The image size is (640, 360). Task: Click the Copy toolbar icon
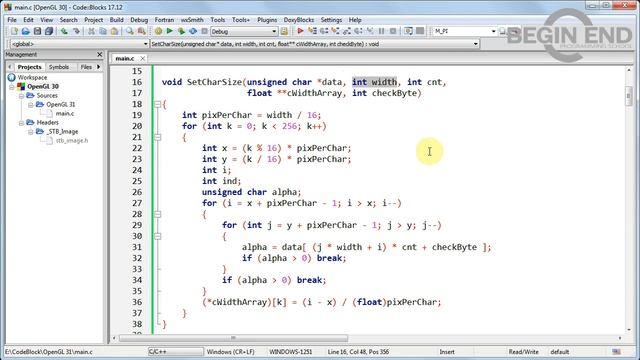(x=103, y=31)
